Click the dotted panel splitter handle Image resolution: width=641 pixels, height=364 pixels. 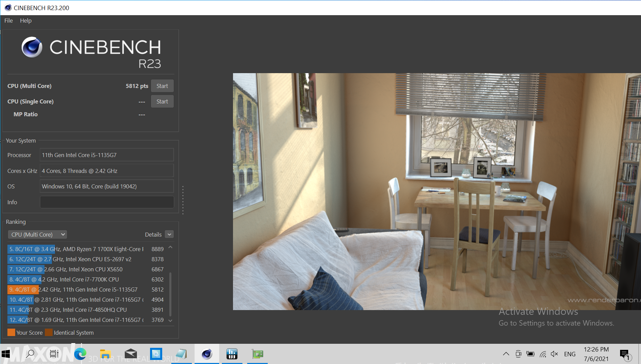(183, 200)
